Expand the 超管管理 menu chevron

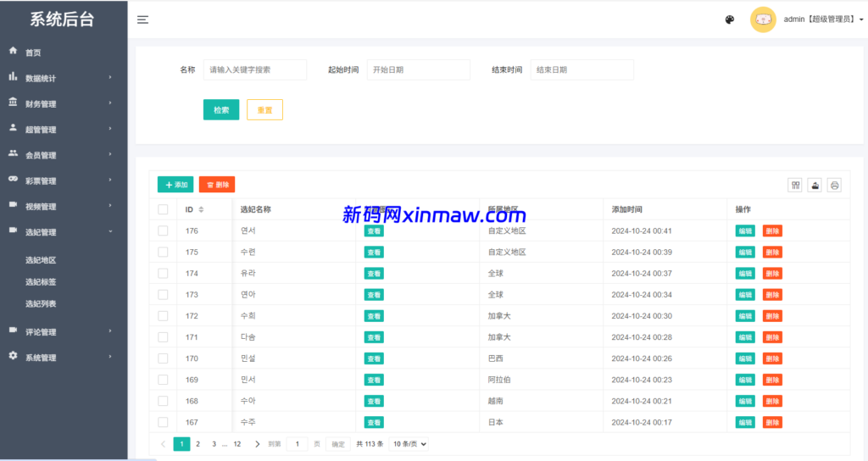[x=110, y=129]
